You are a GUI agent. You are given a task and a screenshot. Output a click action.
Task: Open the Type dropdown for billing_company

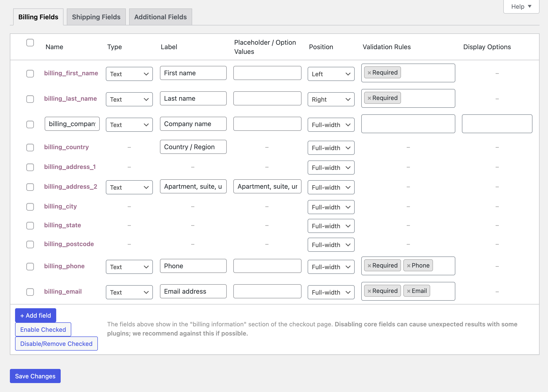[129, 124]
